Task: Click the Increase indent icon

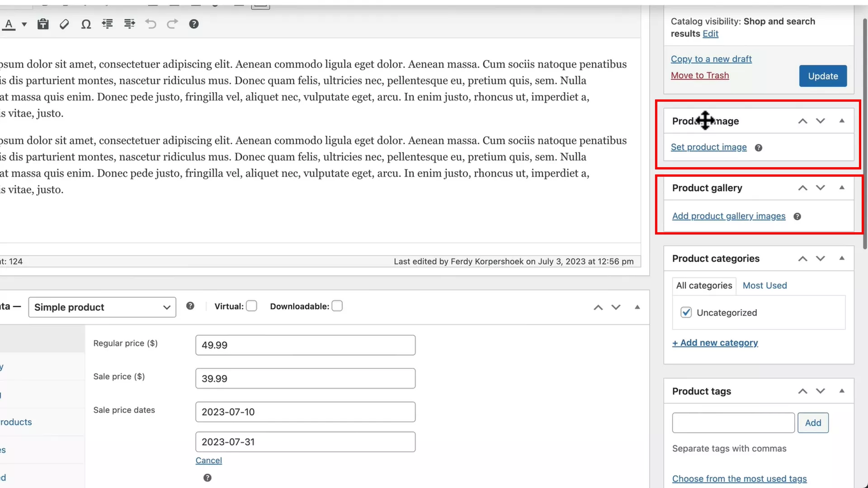Action: coord(129,24)
